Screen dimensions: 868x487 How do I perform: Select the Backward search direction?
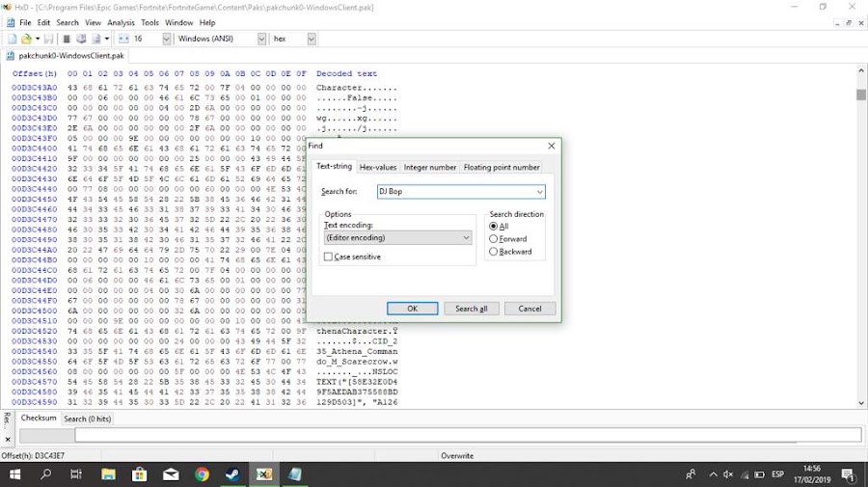(493, 252)
